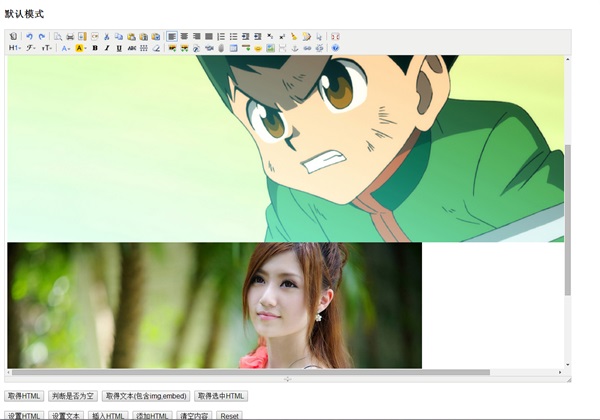The image size is (600, 420).
Task: Insert a Baidu map
Action: (270, 48)
